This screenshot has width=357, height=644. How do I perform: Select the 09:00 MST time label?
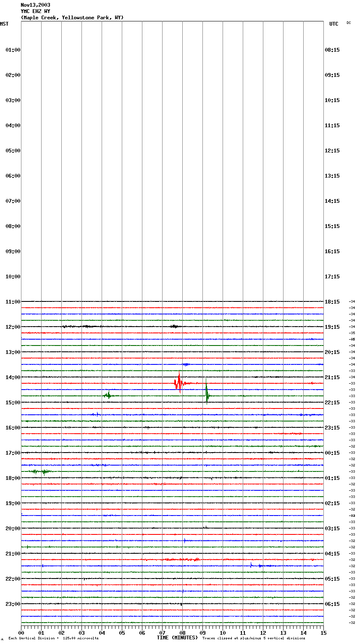tap(13, 251)
